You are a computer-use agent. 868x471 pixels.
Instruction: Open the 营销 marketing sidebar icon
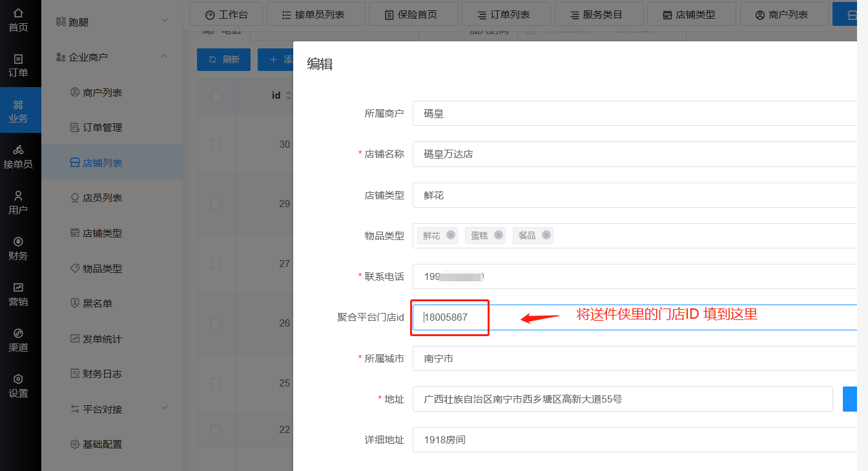(x=18, y=294)
